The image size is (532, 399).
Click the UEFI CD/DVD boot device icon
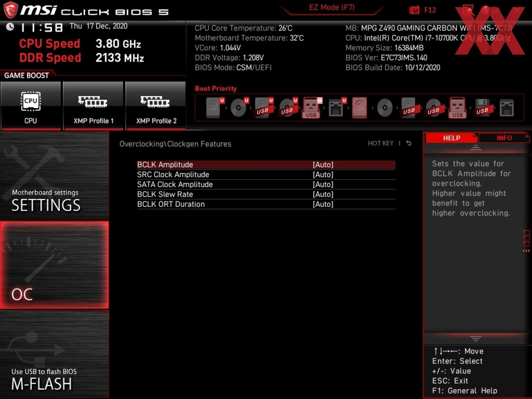pos(239,108)
